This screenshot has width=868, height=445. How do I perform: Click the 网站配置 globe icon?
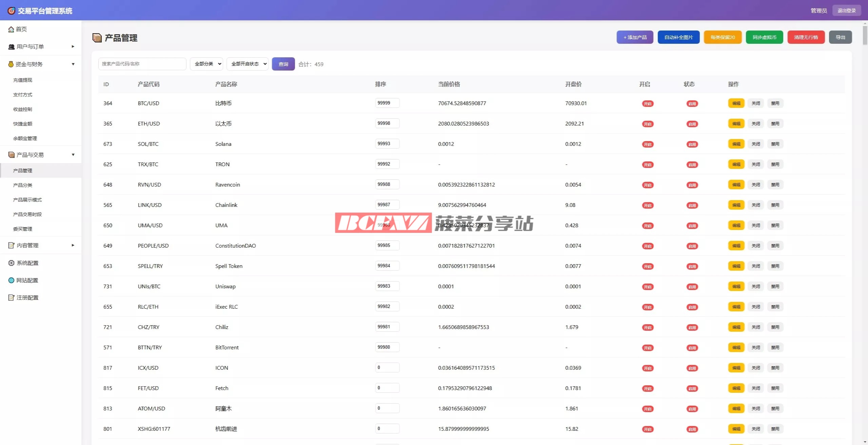tap(12, 280)
